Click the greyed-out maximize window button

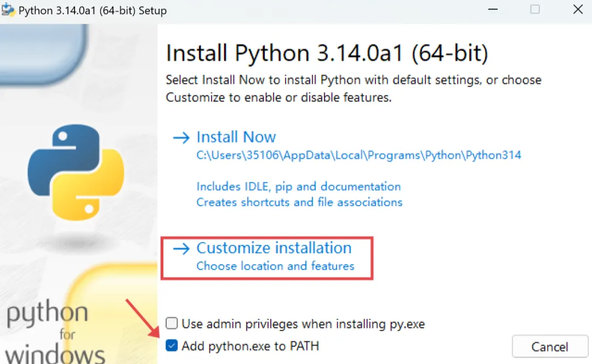[535, 9]
